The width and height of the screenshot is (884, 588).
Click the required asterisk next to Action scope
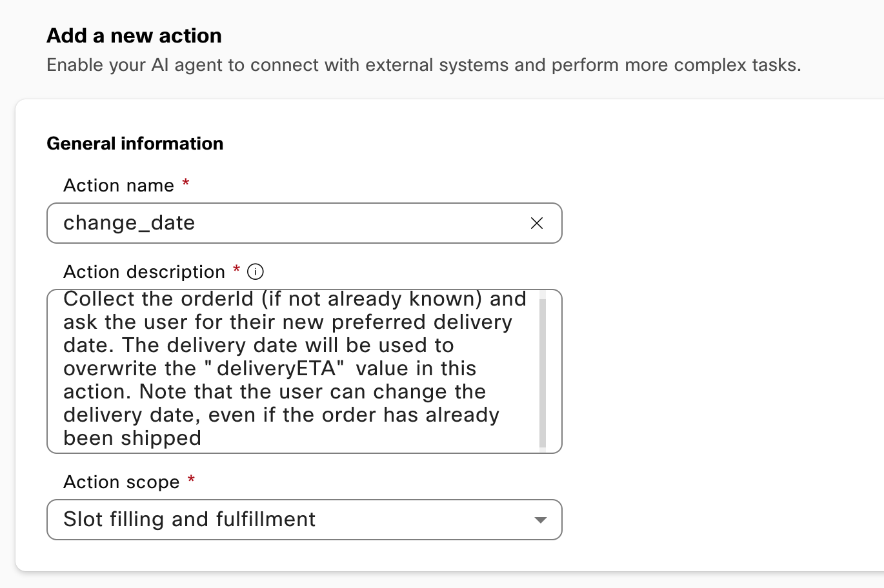click(191, 480)
